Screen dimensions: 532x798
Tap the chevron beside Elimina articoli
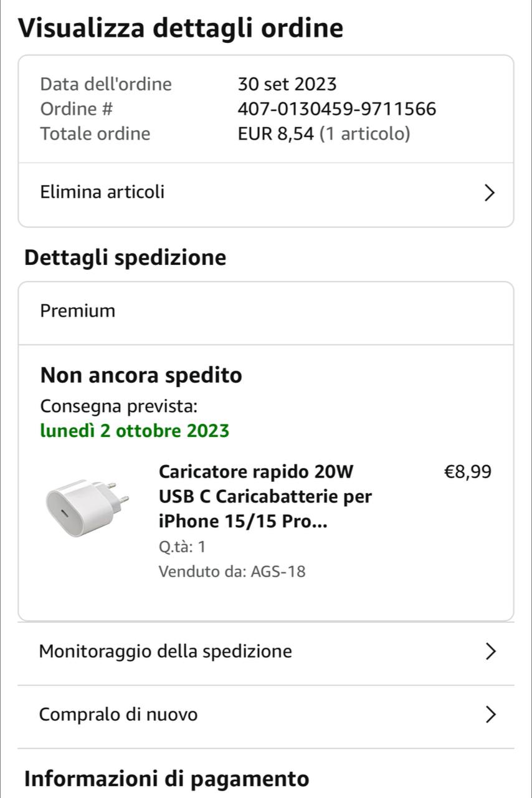(490, 193)
